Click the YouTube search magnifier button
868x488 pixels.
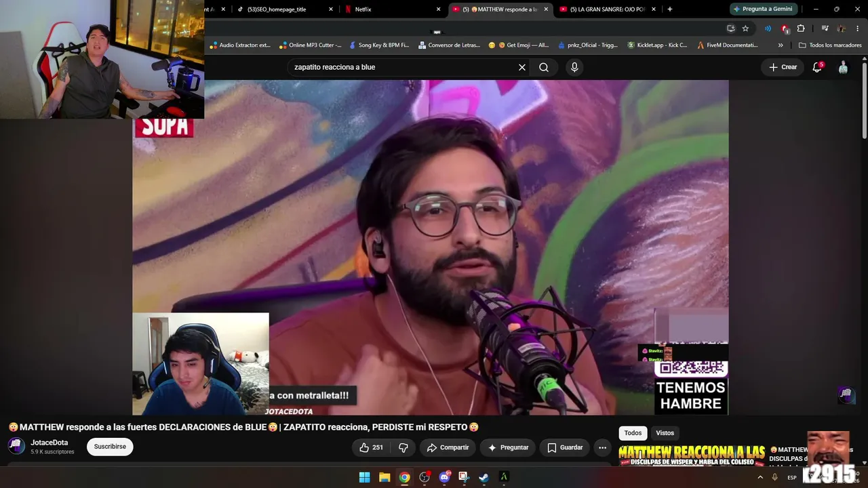[x=544, y=67]
